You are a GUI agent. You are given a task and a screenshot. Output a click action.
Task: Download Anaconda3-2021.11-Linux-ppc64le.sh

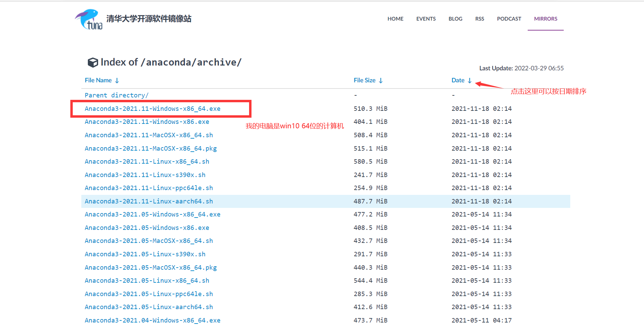pos(149,188)
